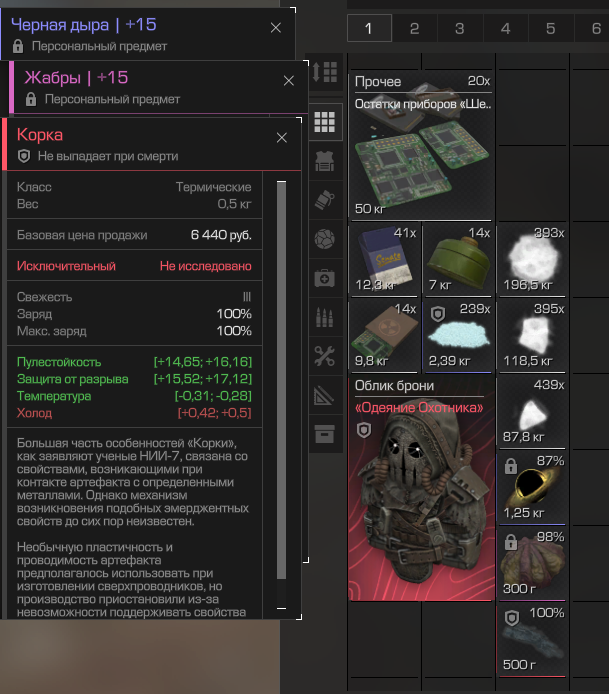Filter inventory by medkit icon
The width and height of the screenshot is (609, 694).
pyautogui.click(x=324, y=278)
